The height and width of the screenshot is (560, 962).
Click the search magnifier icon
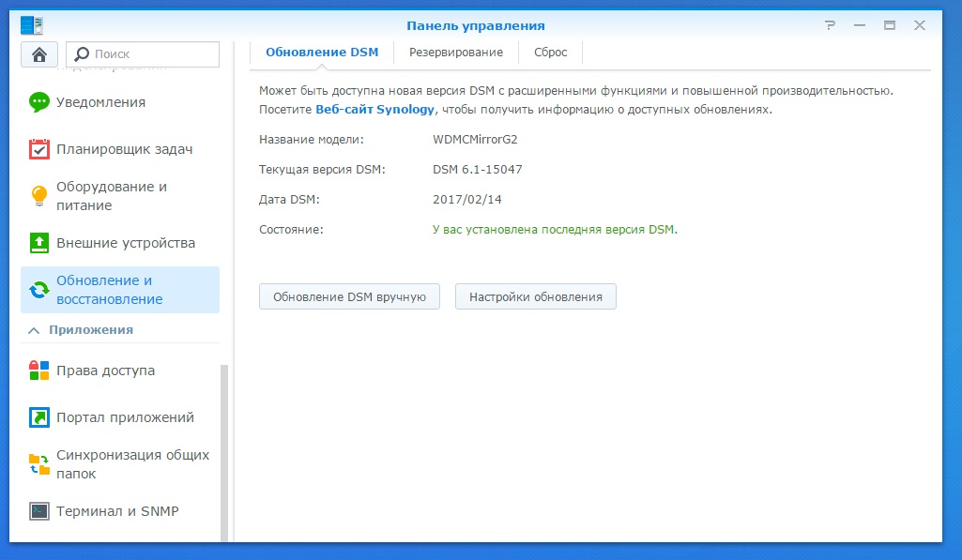81,54
